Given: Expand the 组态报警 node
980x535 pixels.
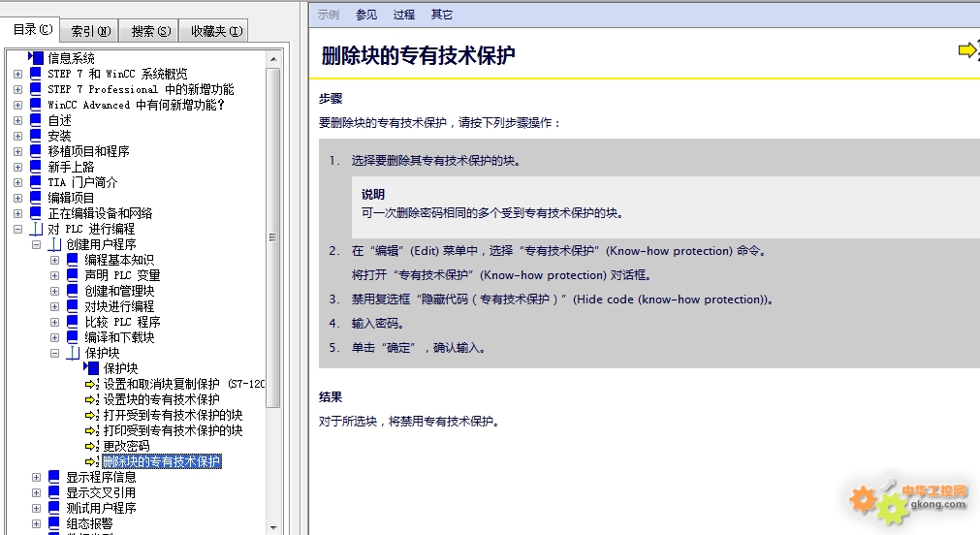Looking at the screenshot, I should 36,523.
